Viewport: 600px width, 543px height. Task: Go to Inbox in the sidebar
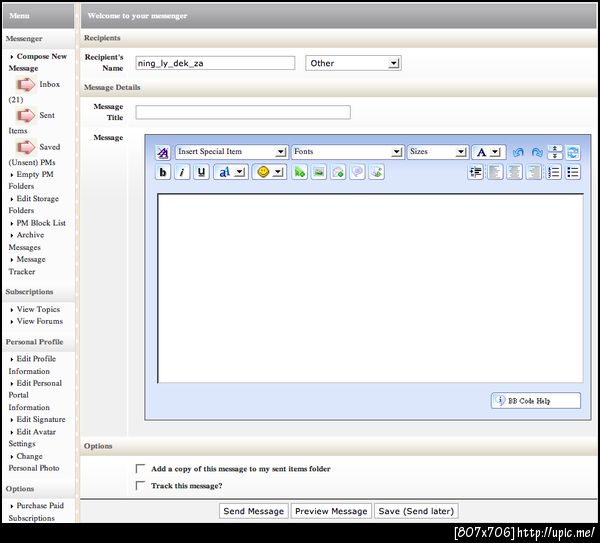(49, 84)
